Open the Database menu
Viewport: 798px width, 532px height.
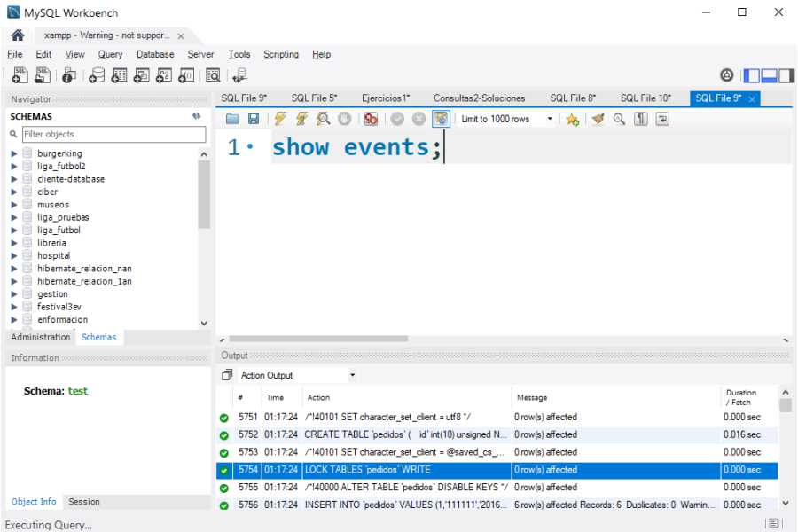pyautogui.click(x=155, y=54)
